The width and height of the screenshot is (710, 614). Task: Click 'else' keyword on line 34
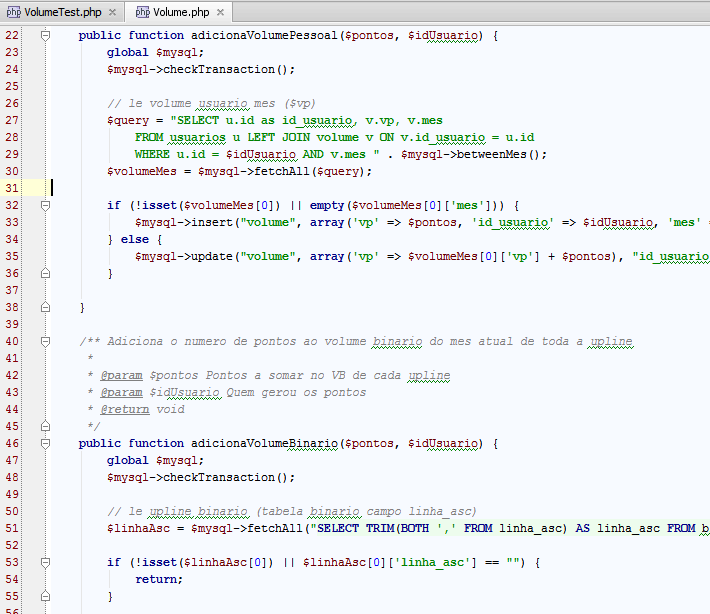[x=135, y=239]
